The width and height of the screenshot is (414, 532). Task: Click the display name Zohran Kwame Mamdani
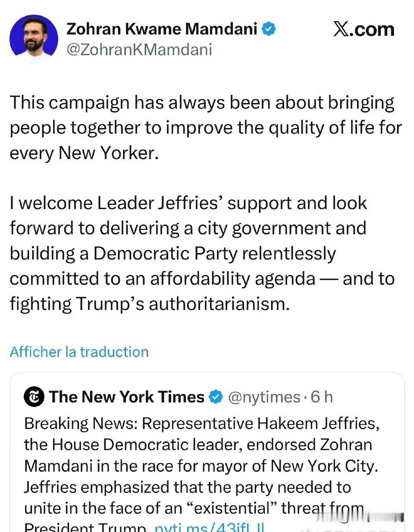coord(162,29)
